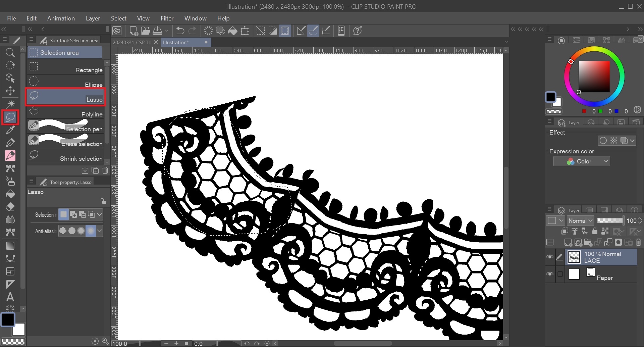Click the Undo arrow in toolbar

click(x=180, y=31)
